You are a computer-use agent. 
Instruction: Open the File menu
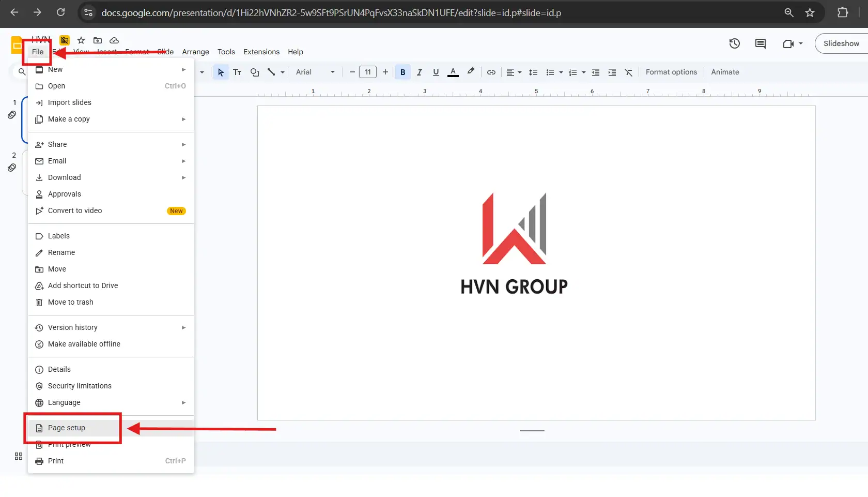38,52
